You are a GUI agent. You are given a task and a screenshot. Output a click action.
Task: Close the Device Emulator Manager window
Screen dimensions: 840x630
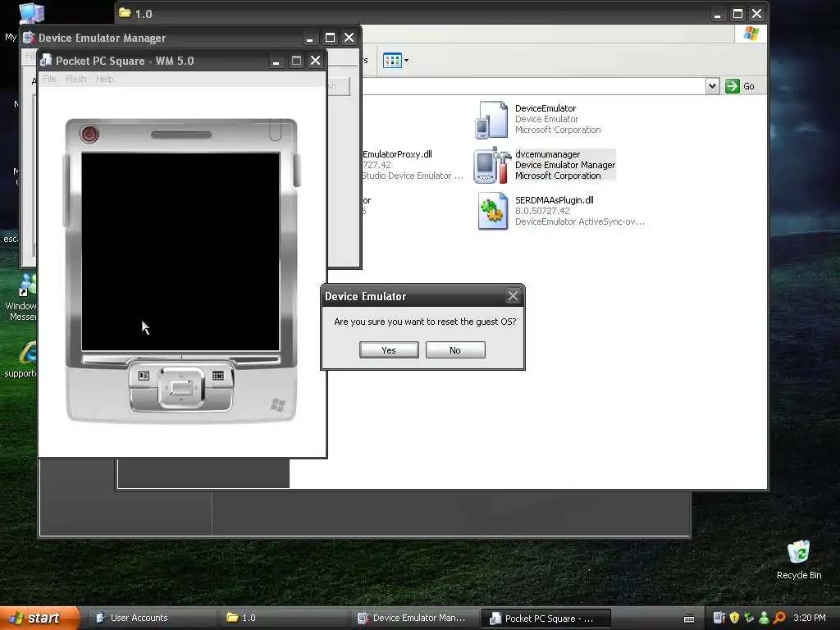point(349,38)
